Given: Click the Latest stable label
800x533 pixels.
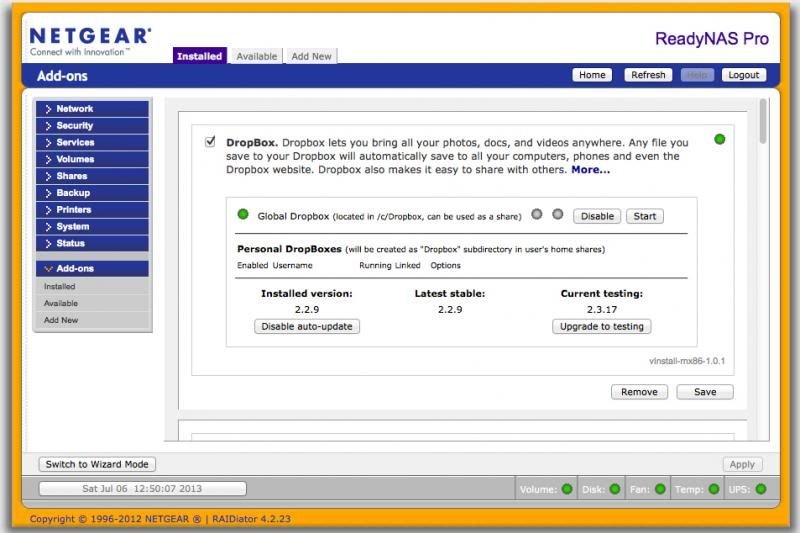Looking at the screenshot, I should pos(449,294).
